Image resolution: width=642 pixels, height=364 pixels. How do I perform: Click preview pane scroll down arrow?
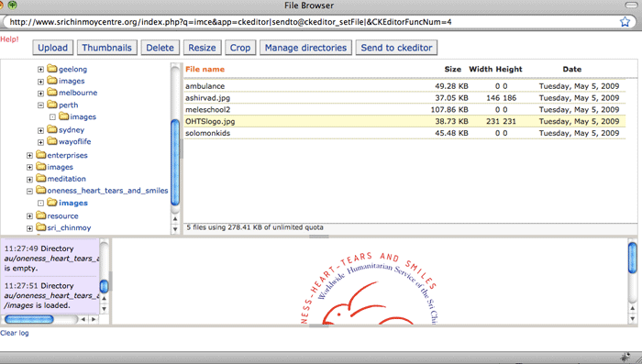633,318
